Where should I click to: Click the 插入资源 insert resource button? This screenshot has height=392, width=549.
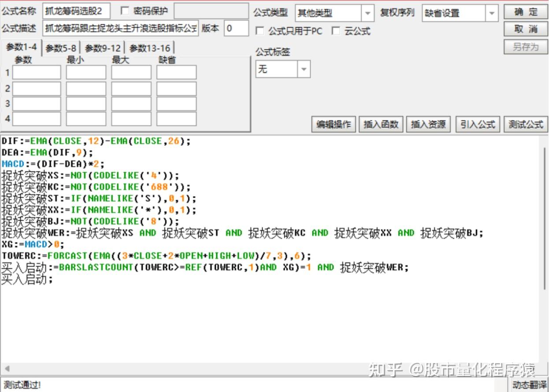428,124
